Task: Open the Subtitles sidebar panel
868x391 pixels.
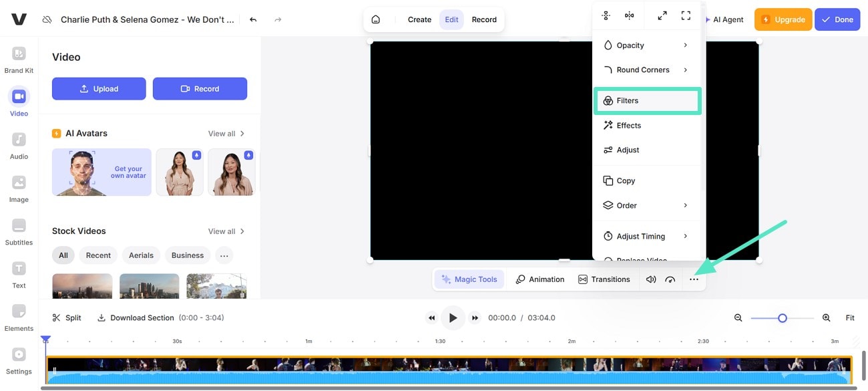Action: [19, 231]
